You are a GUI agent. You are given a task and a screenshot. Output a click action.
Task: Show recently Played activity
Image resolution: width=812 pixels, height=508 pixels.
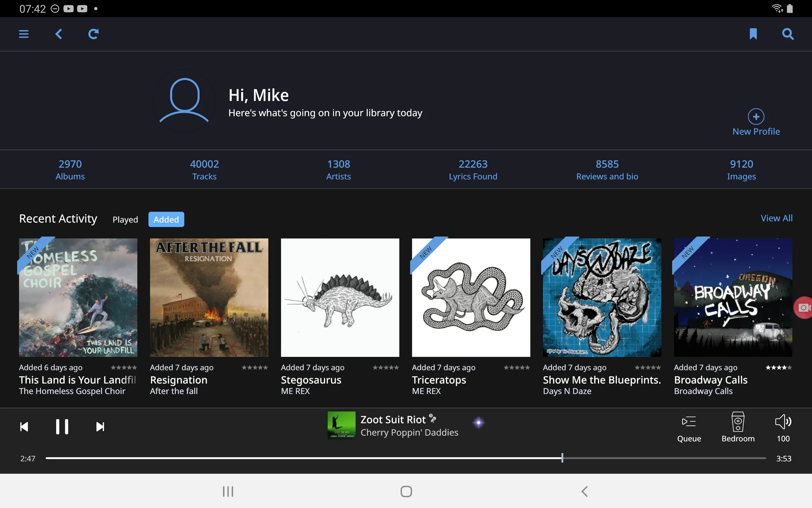coord(125,219)
